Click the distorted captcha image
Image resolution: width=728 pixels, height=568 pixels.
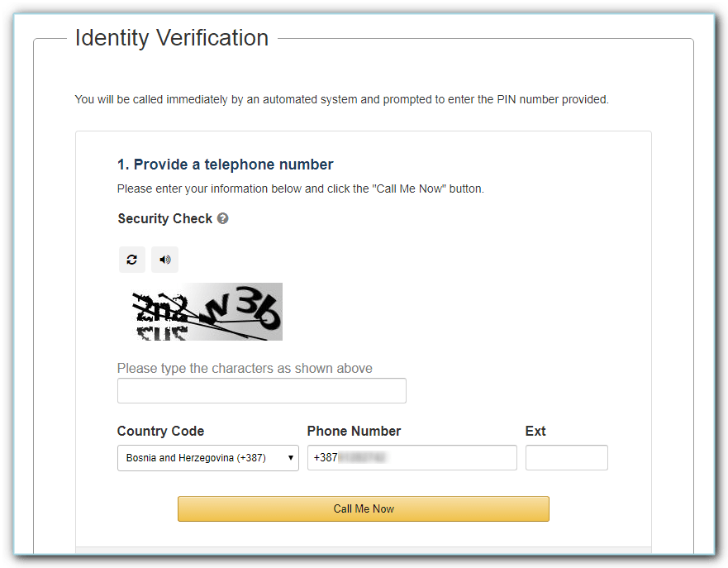[x=200, y=312]
